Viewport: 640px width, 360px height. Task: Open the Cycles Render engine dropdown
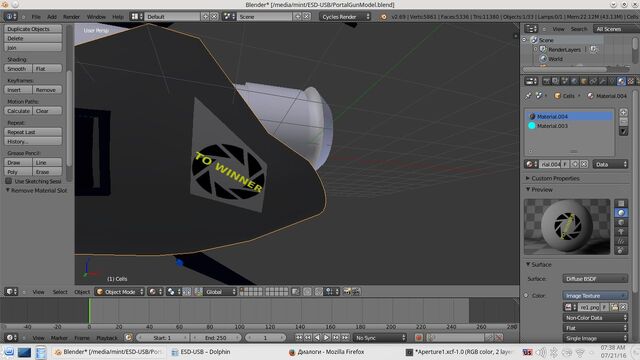345,17
